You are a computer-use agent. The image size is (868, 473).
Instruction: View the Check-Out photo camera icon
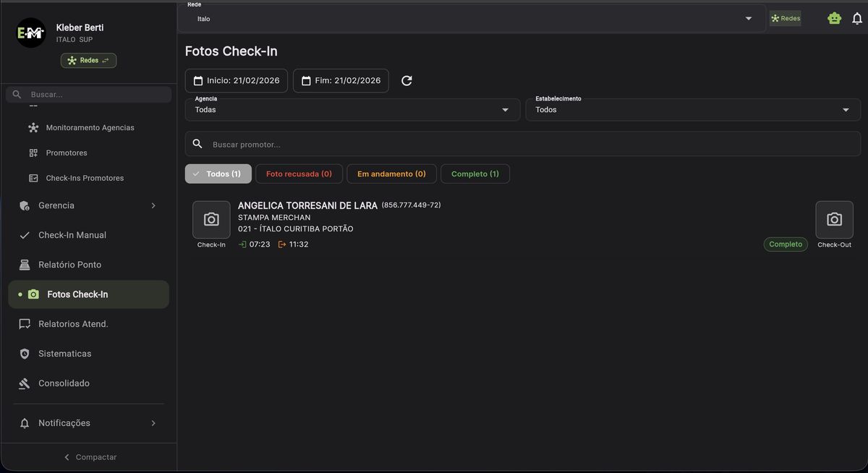(834, 220)
